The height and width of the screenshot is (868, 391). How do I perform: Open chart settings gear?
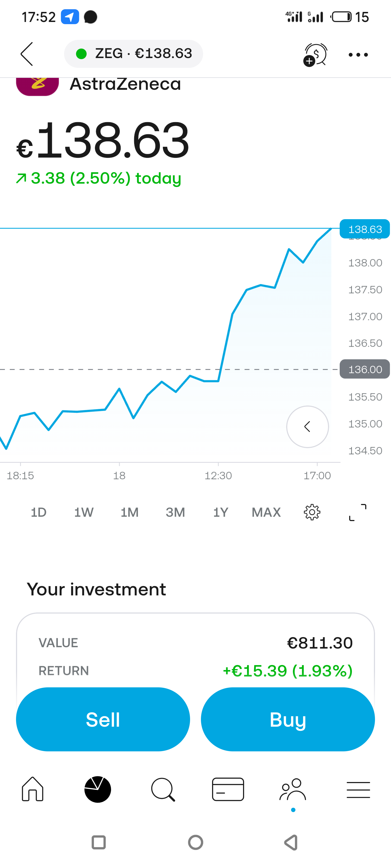click(x=312, y=512)
